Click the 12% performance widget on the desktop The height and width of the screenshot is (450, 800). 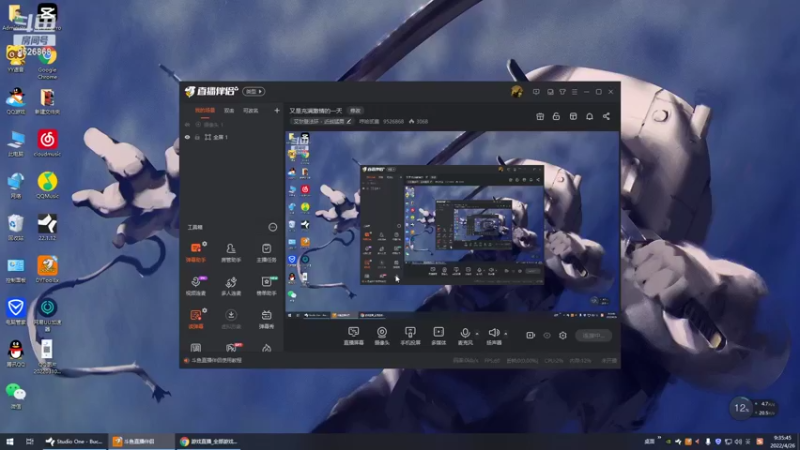pos(753,408)
